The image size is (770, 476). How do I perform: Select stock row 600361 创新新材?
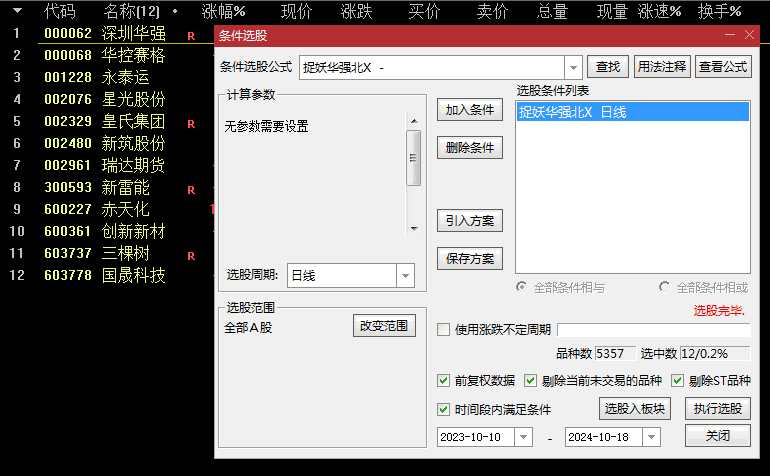[107, 231]
